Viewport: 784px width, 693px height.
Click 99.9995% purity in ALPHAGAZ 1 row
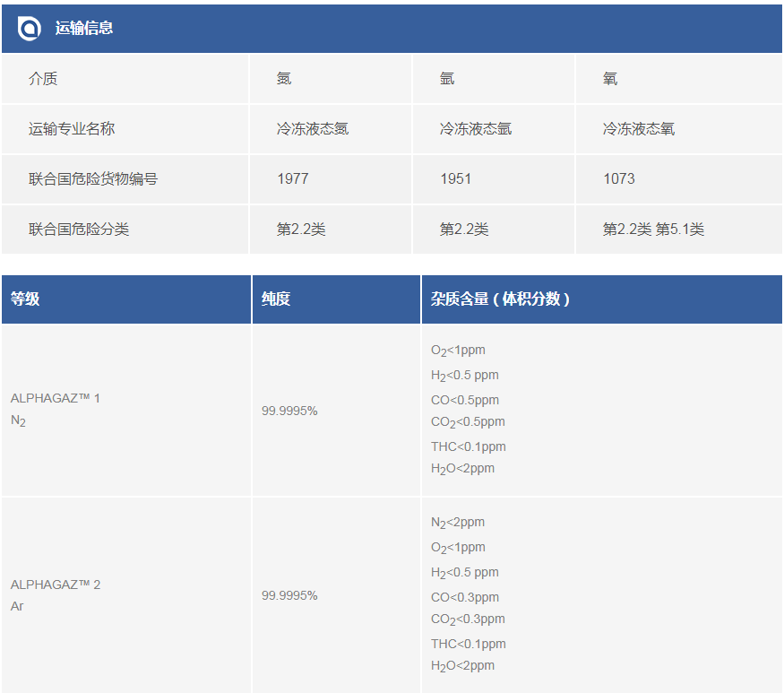[x=289, y=411]
